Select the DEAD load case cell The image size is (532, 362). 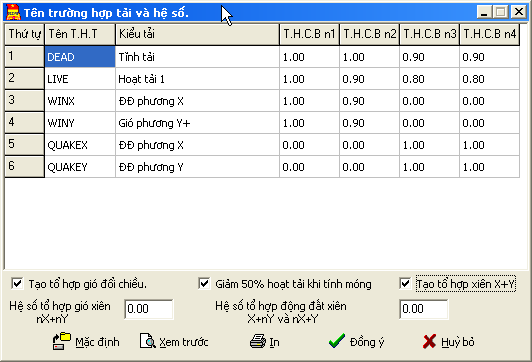point(80,57)
